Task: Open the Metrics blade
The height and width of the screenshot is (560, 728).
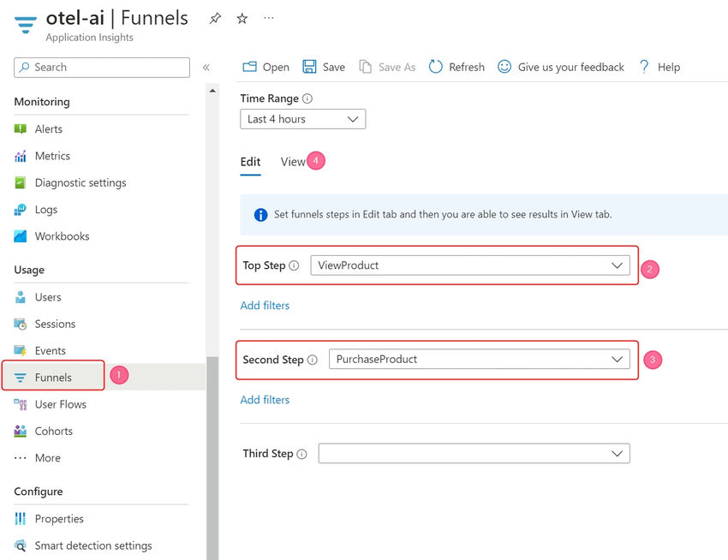Action: click(51, 155)
